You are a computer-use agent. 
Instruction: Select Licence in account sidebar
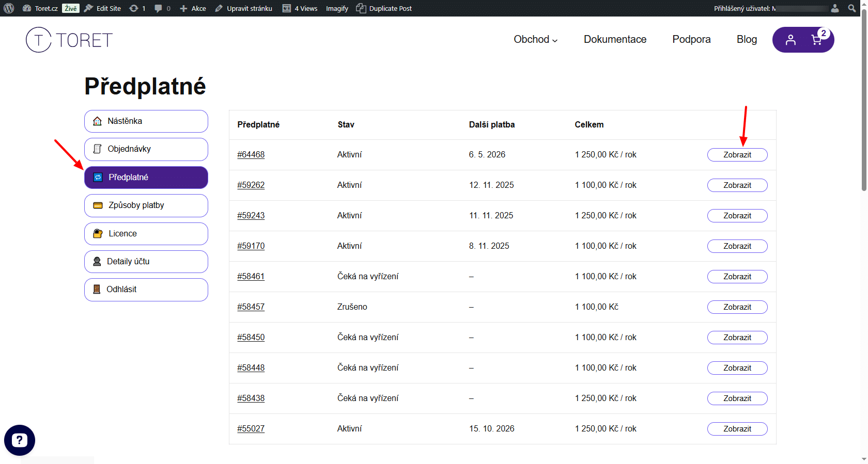[146, 234]
